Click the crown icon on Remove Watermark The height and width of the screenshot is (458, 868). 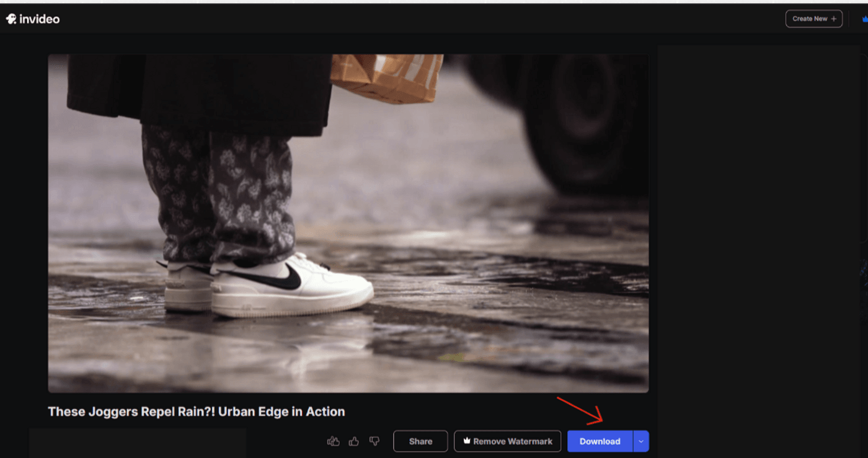[467, 441]
